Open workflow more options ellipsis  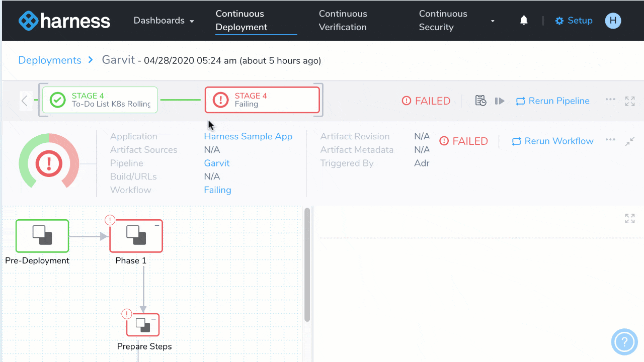(x=610, y=140)
